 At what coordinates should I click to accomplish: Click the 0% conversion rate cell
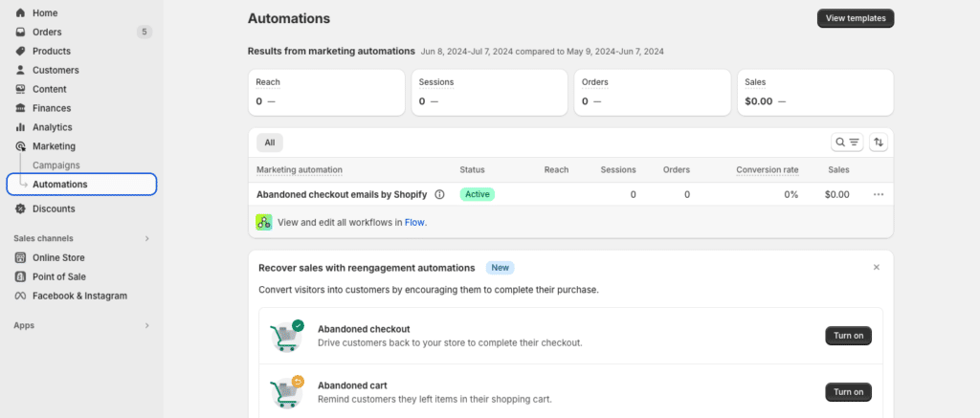791,194
